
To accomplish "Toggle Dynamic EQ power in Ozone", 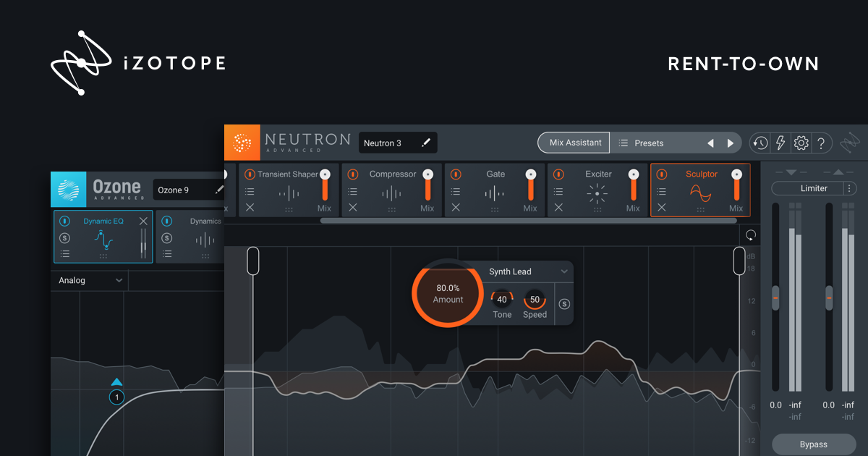I will 65,221.
